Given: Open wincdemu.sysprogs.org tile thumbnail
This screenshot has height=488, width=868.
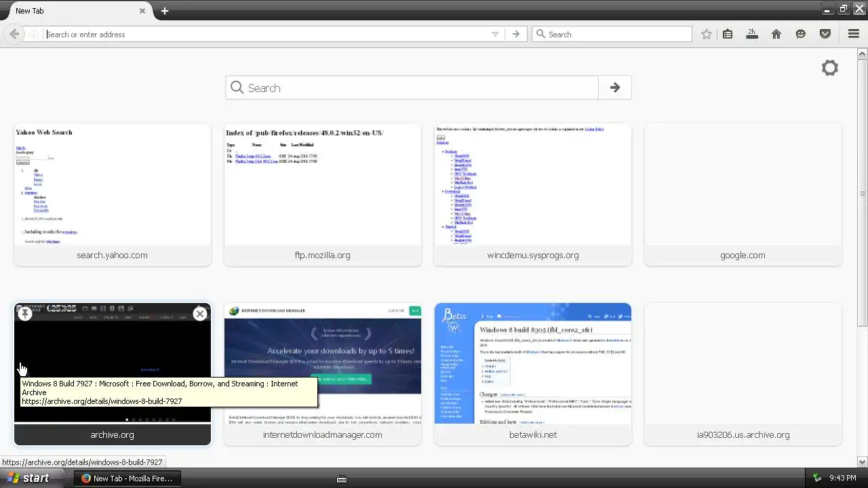Looking at the screenshot, I should pyautogui.click(x=533, y=184).
